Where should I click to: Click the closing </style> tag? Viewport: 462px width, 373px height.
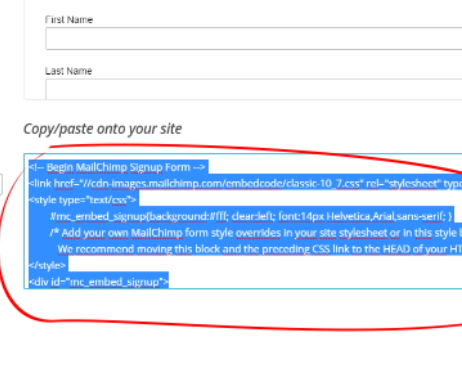point(48,265)
